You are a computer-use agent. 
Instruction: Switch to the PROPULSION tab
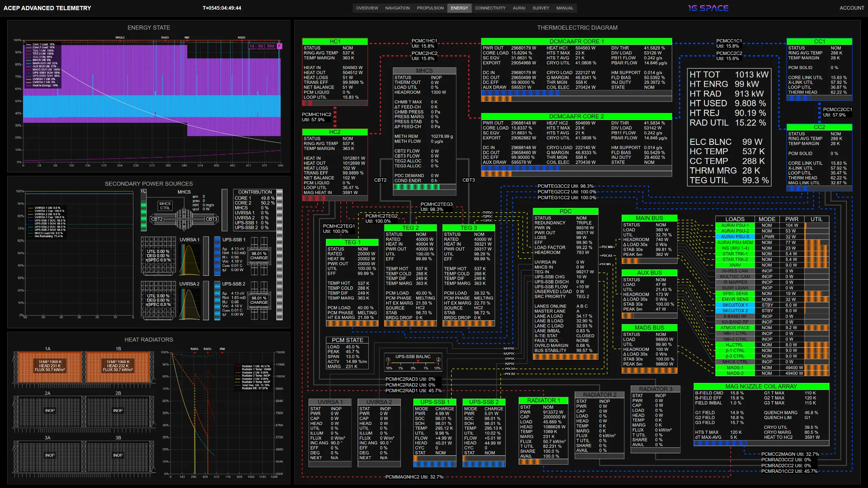coord(430,8)
